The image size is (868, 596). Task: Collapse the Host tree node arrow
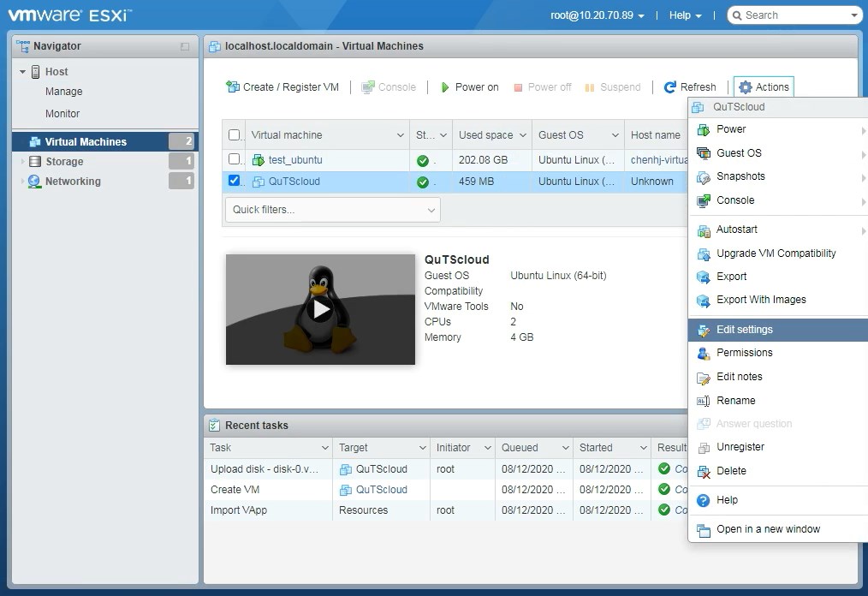(23, 71)
